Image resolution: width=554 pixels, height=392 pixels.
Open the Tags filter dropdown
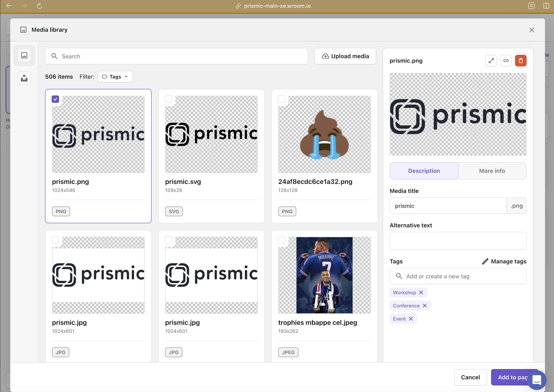point(115,77)
